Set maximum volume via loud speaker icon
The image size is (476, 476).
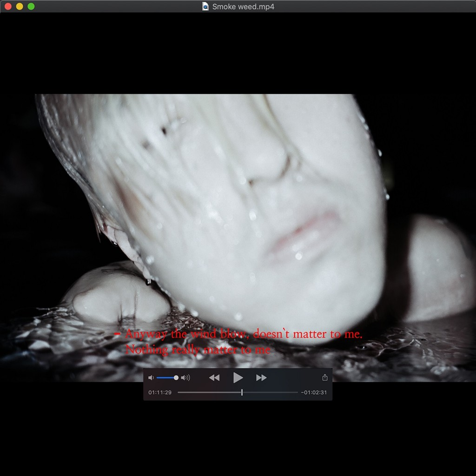click(185, 378)
